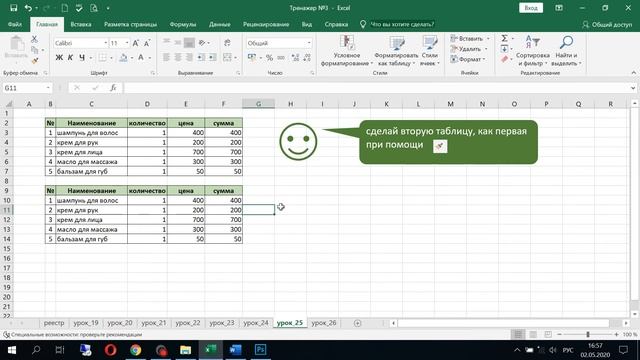Click the merge and center icon
640x360 pixels.
pos(227,58)
